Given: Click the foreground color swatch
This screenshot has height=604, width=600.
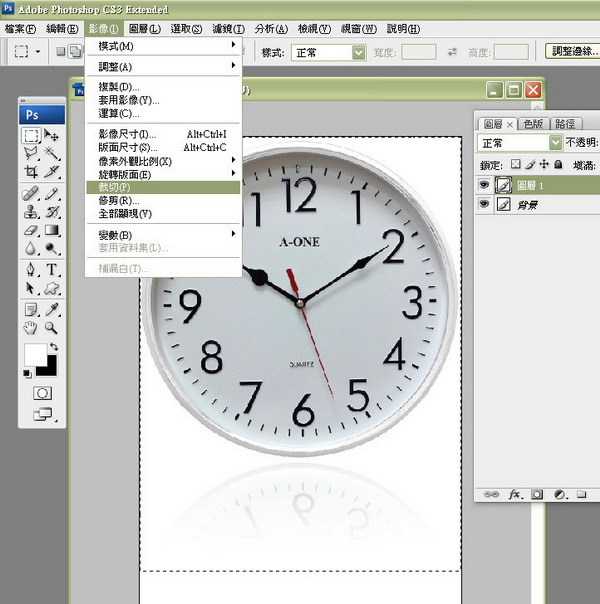Looking at the screenshot, I should 35,354.
